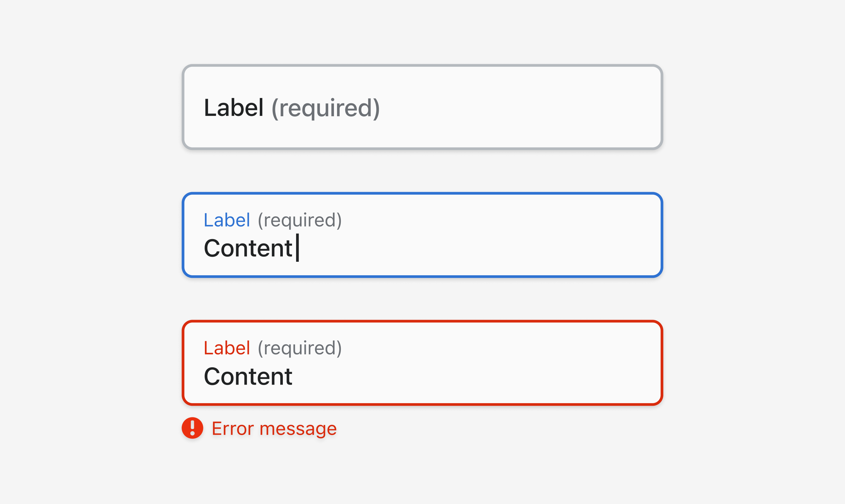
Task: Click '(required)' in the gray-bordered field
Action: (x=326, y=108)
